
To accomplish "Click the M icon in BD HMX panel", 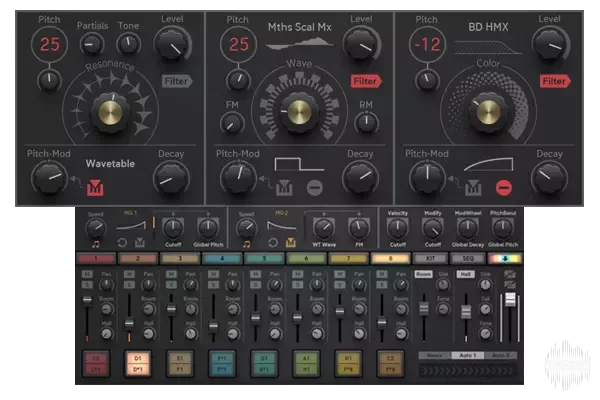I will [x=473, y=188].
